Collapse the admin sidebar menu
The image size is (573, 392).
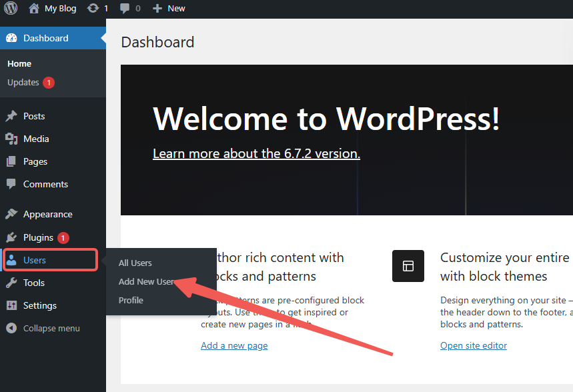pyautogui.click(x=53, y=328)
